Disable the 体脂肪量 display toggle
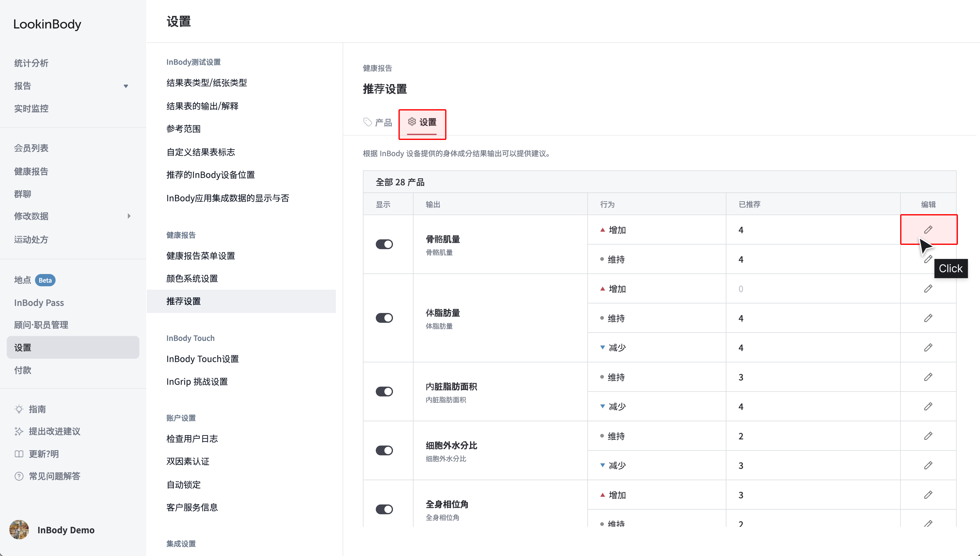Image resolution: width=980 pixels, height=556 pixels. (x=384, y=318)
